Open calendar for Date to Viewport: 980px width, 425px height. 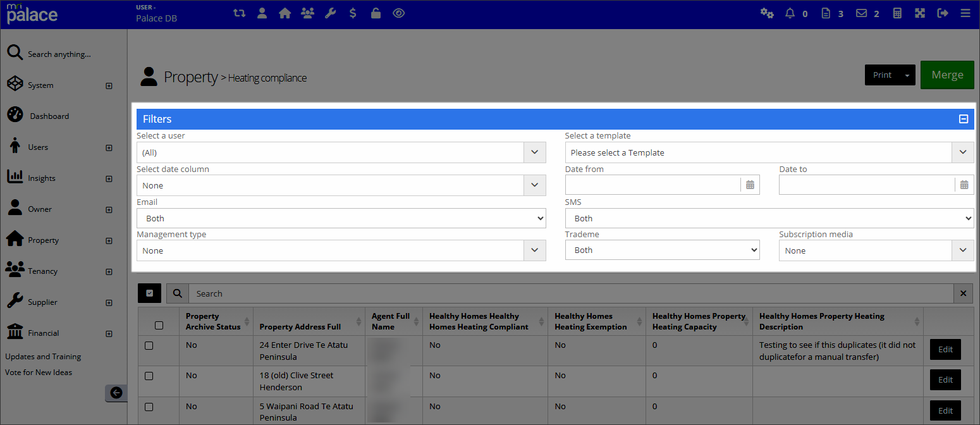tap(964, 185)
